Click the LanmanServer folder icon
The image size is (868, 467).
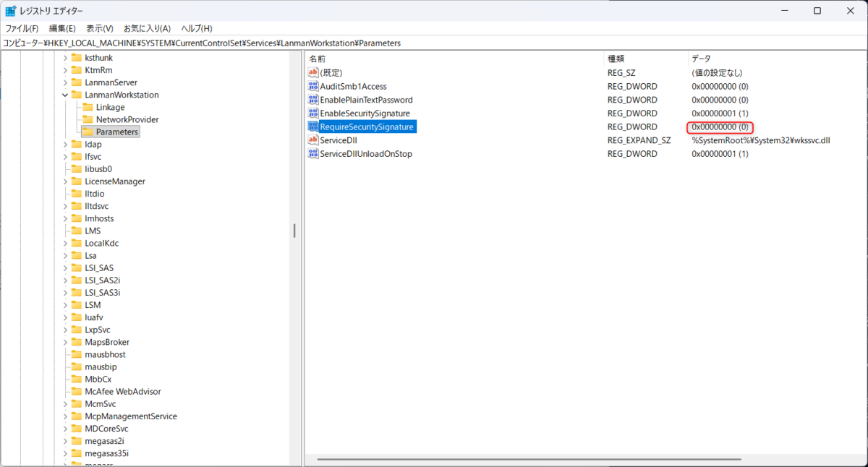coord(76,82)
